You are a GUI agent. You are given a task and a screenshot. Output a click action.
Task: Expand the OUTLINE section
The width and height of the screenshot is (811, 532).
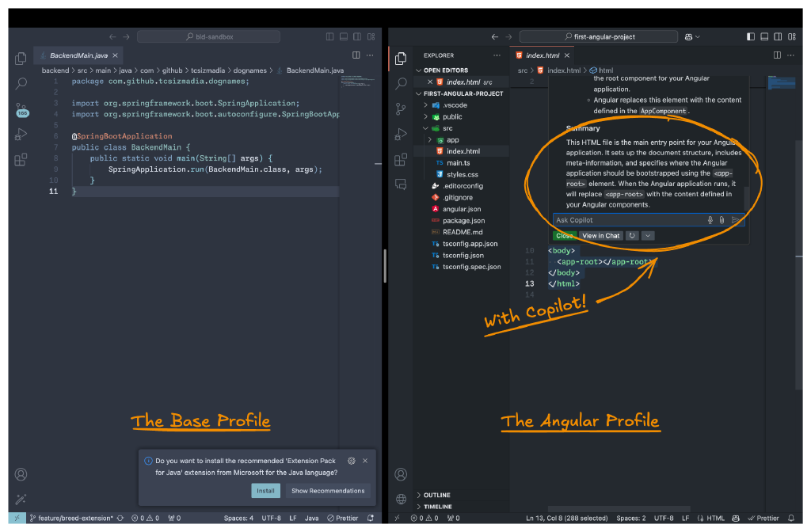(x=436, y=495)
